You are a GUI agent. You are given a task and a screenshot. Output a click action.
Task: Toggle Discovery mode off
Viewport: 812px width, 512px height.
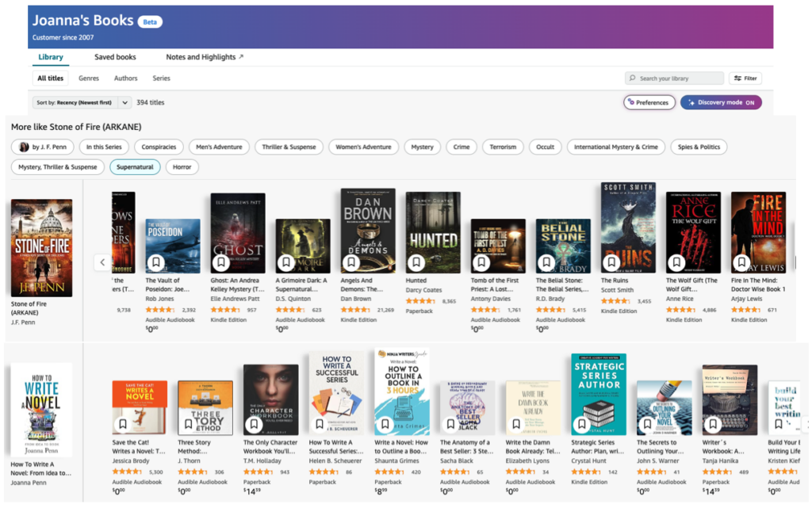coord(721,102)
